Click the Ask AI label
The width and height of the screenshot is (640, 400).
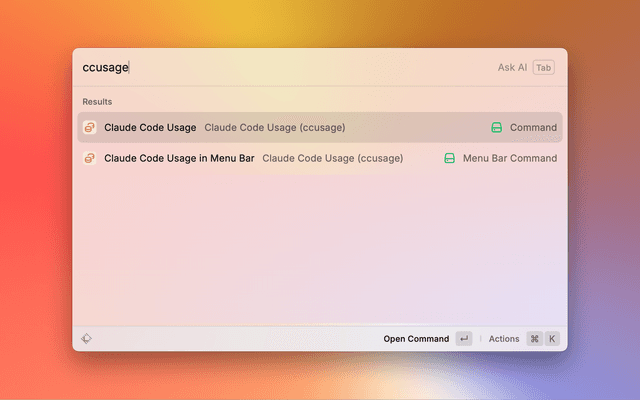[512, 68]
